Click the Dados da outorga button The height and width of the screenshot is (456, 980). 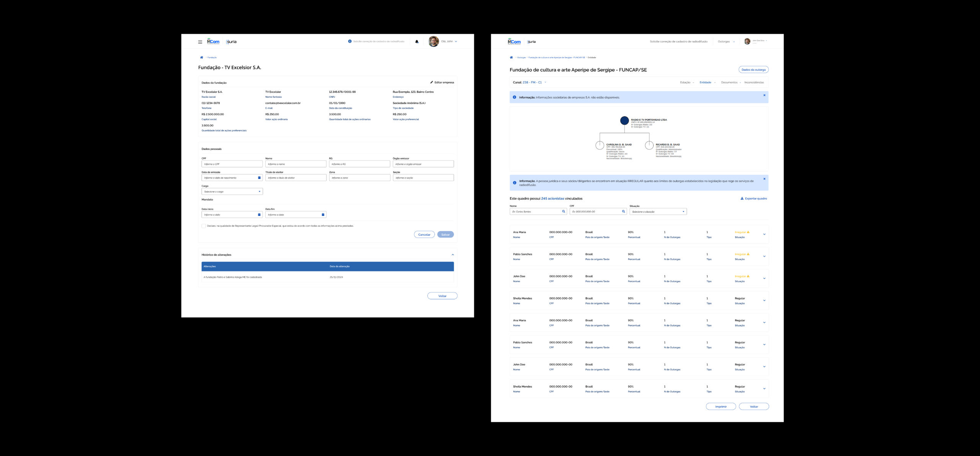753,70
